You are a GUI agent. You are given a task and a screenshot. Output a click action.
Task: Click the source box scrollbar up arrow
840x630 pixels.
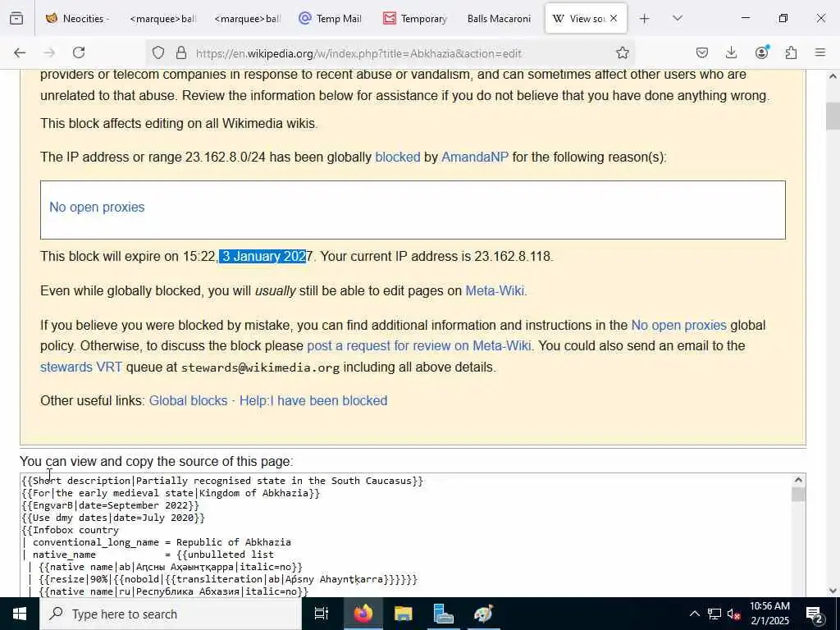pyautogui.click(x=798, y=481)
